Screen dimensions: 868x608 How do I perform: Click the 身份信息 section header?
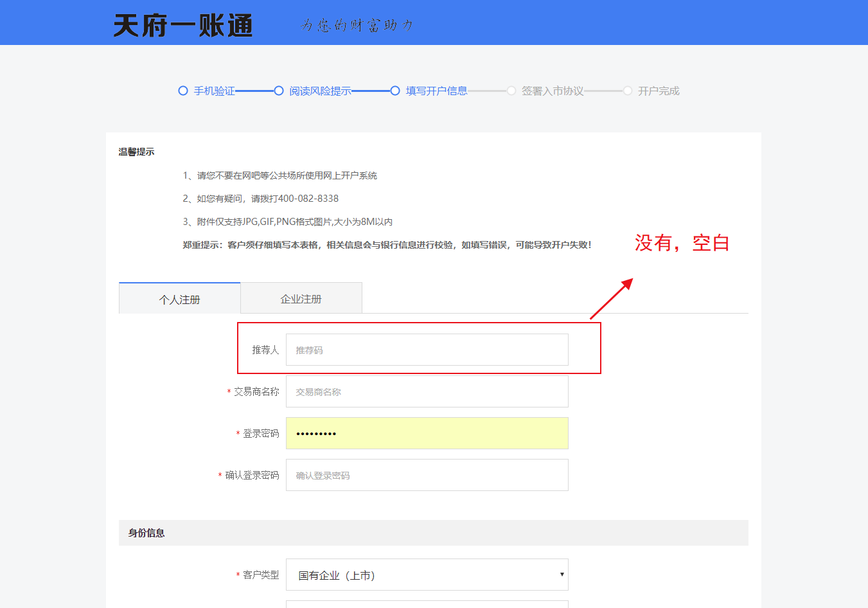146,533
